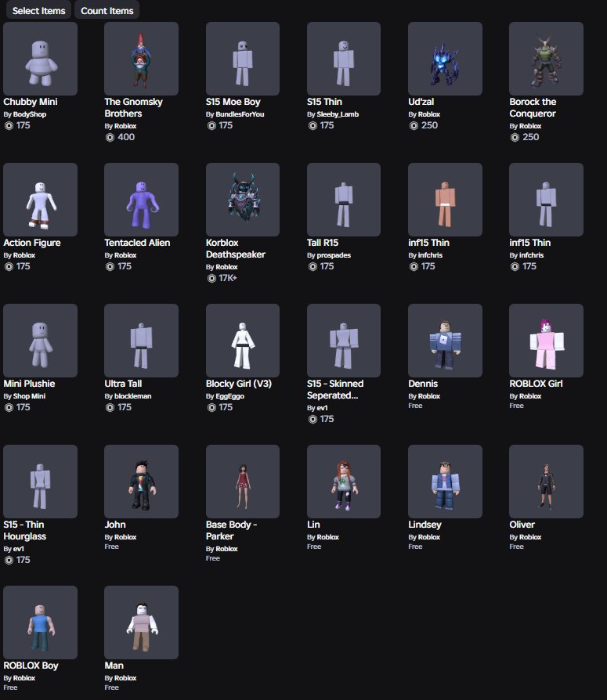This screenshot has width=607, height=700.
Task: Open the ROBLOX Girl title link
Action: coord(536,384)
